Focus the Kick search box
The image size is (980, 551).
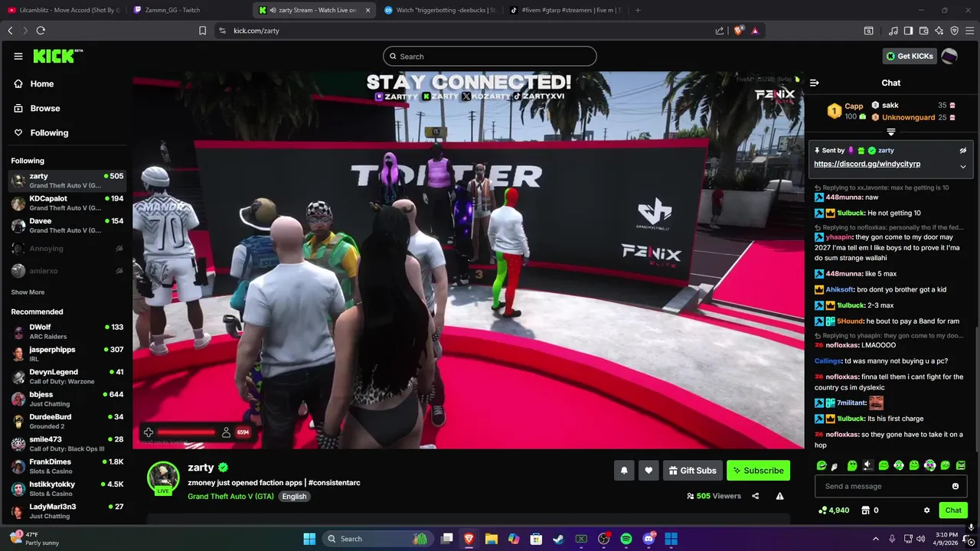[490, 56]
